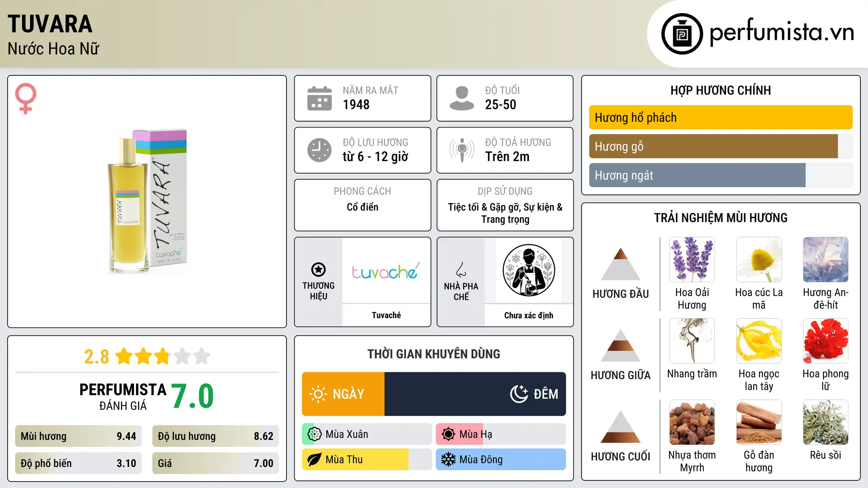Click the sillage value Trên 2m

[507, 157]
